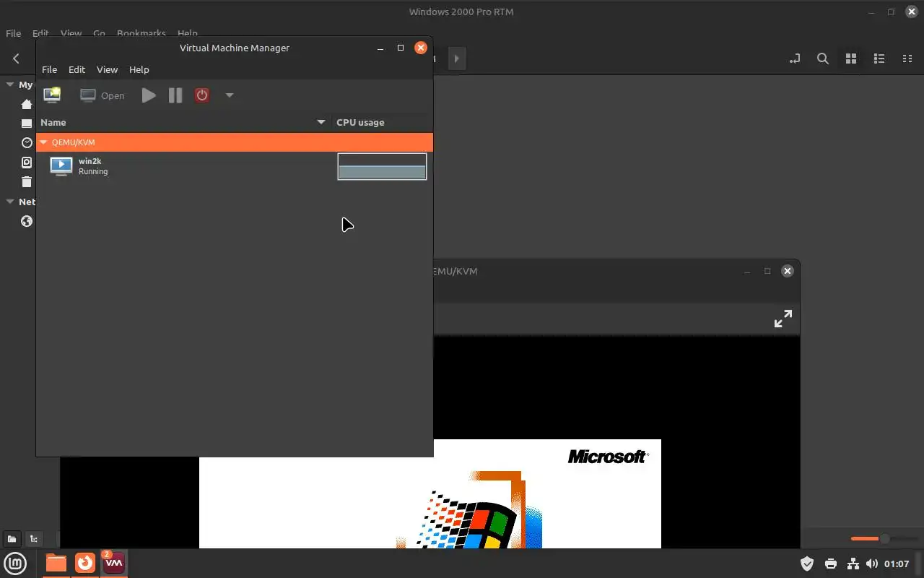The height and width of the screenshot is (578, 924).
Task: Open volume control in tray
Action: click(x=872, y=564)
